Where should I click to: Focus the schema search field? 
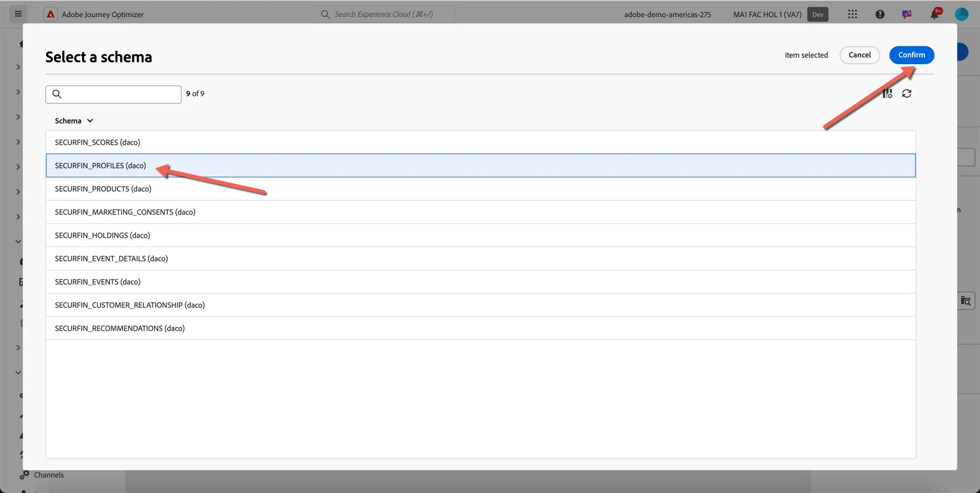pos(113,94)
